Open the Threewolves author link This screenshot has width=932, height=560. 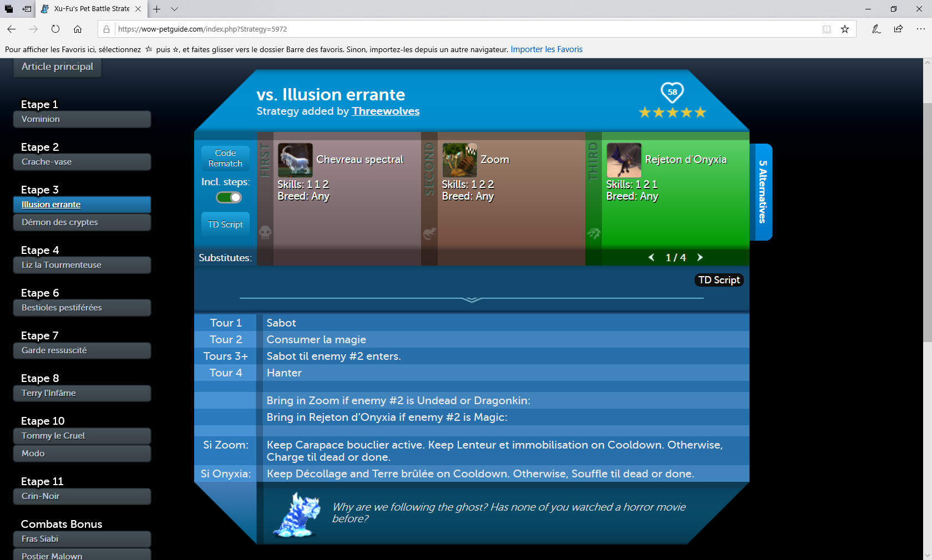coord(386,111)
